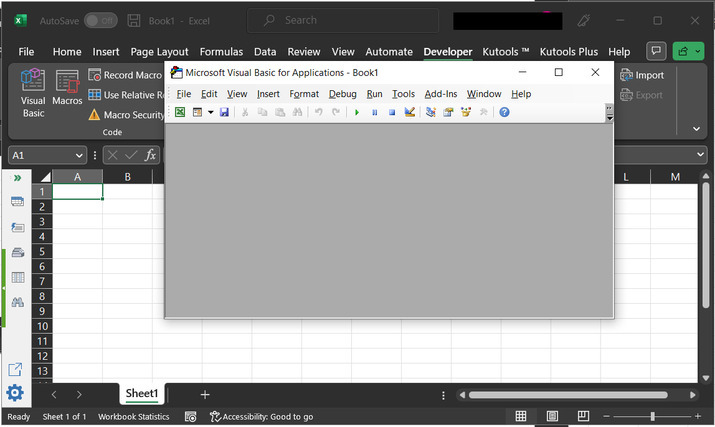Click the zoom slider handle in status bar
Viewport: 715px width, 427px height.
[653, 416]
